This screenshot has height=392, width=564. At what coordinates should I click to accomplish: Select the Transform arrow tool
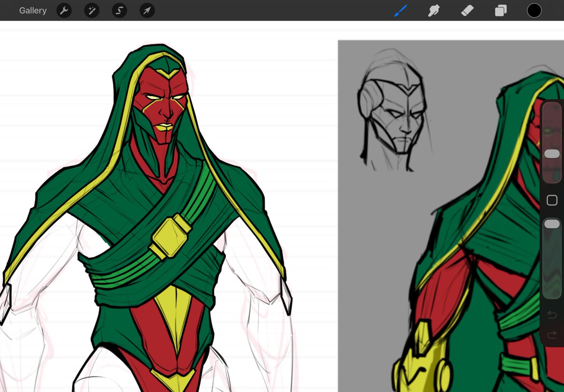point(147,10)
